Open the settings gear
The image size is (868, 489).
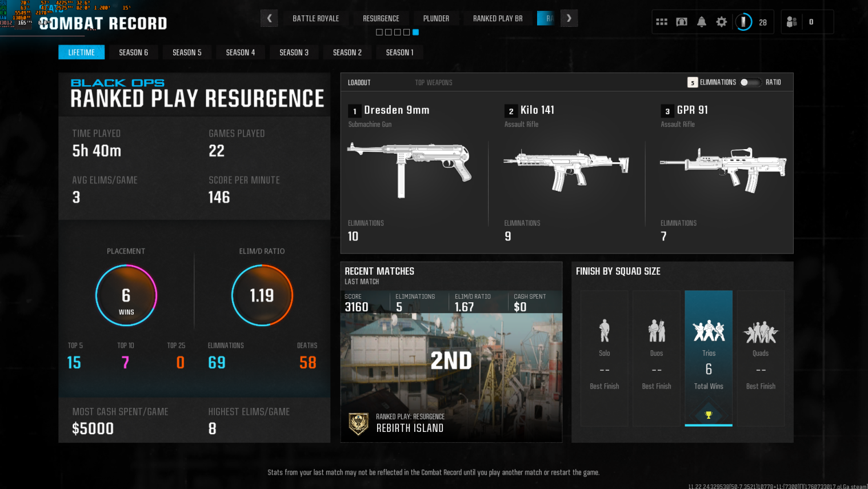tap(722, 22)
